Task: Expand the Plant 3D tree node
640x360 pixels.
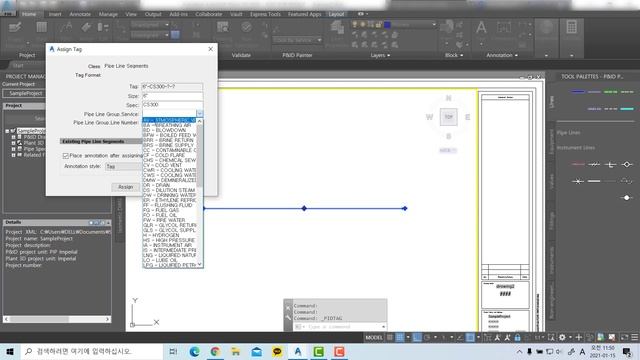Action: point(13,143)
